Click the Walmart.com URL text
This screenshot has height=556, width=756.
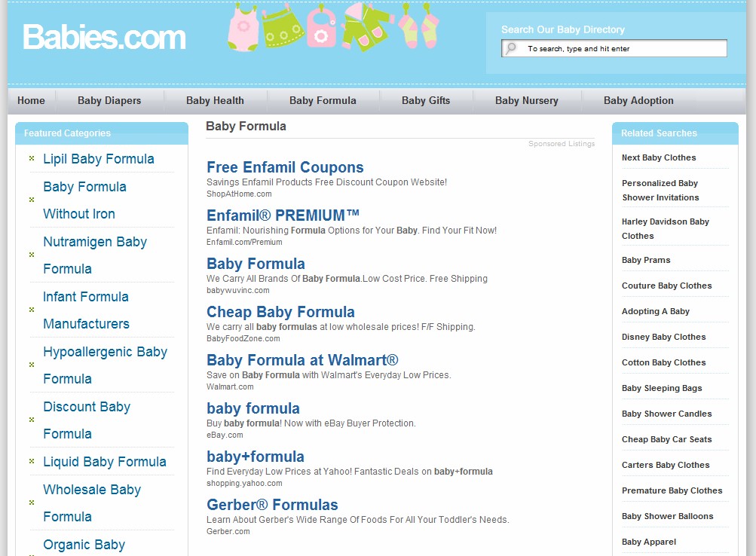tap(230, 386)
